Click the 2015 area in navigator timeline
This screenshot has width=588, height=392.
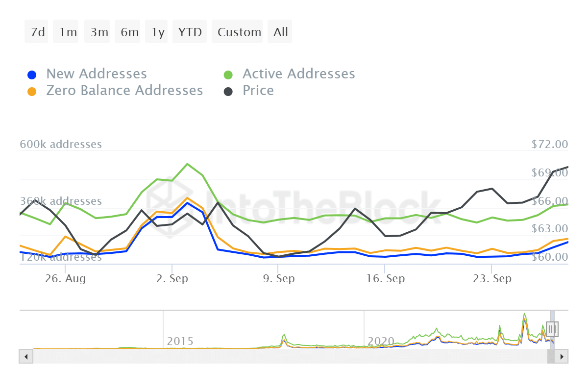[x=180, y=341]
